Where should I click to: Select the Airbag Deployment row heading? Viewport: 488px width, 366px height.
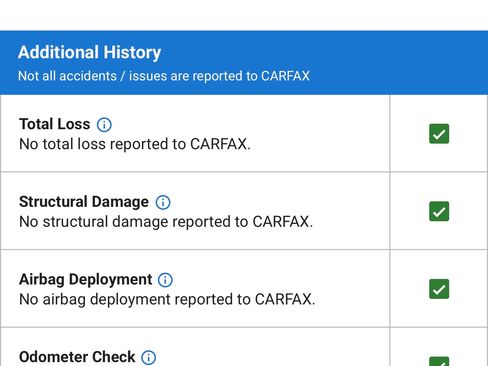point(86,280)
